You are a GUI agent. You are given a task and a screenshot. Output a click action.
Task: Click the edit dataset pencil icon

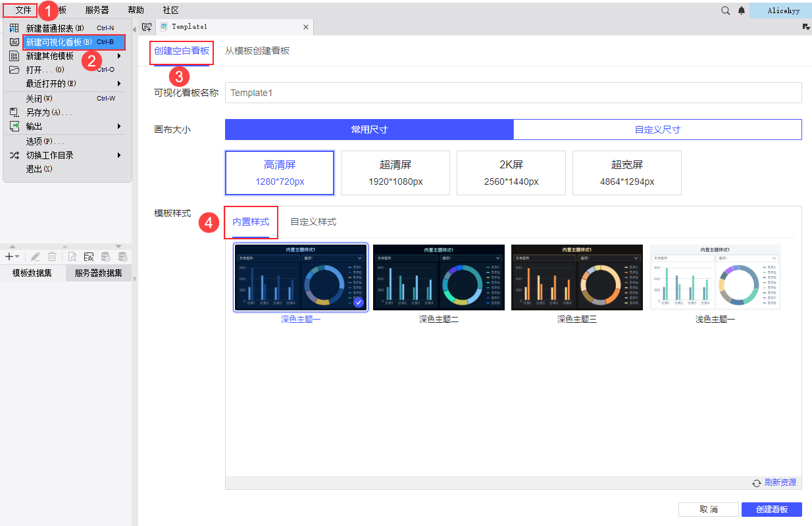coord(36,256)
